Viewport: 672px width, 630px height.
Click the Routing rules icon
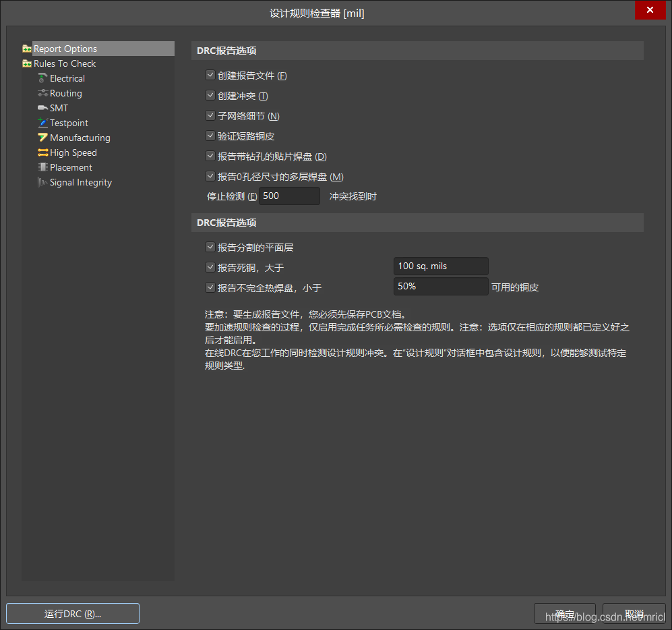pyautogui.click(x=42, y=93)
